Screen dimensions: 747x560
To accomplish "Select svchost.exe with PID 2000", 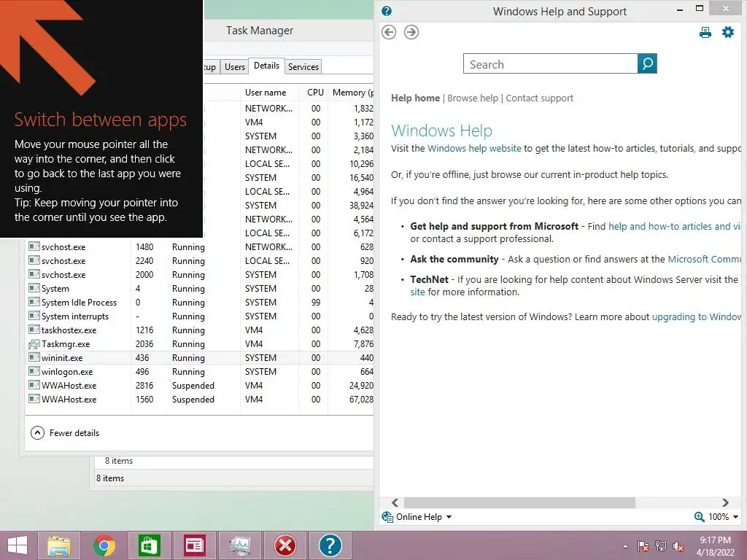I will (x=200, y=274).
